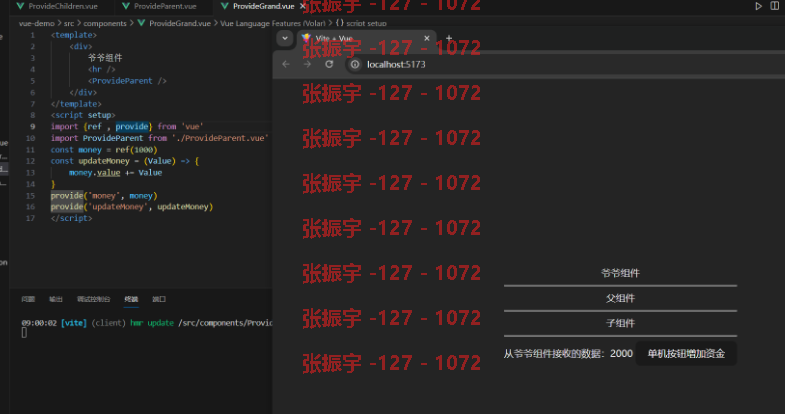
Task: Click <ProvideParent /> tag on line 5
Action: [127, 81]
